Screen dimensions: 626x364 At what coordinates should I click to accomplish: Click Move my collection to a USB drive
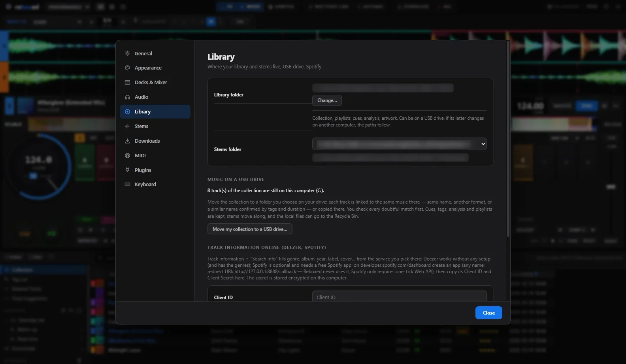point(250,229)
